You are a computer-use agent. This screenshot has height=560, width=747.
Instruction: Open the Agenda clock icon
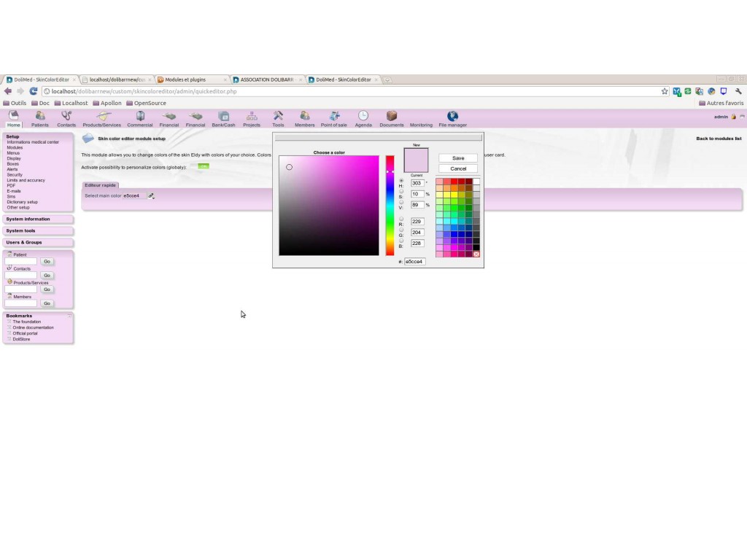pos(363,116)
